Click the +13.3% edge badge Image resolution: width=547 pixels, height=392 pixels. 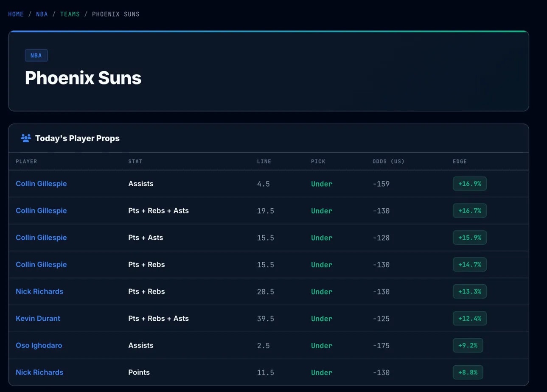470,291
